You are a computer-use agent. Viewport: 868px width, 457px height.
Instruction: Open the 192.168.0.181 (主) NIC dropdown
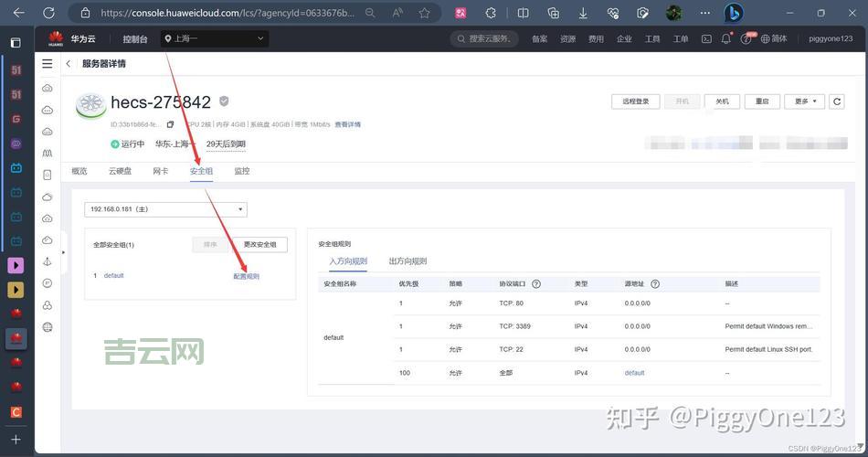[x=165, y=209]
